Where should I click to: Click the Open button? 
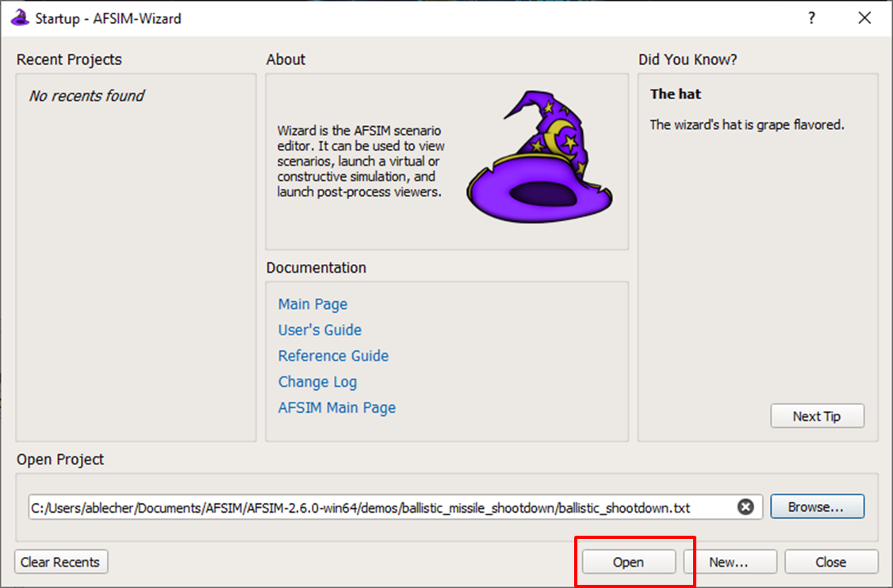click(629, 562)
